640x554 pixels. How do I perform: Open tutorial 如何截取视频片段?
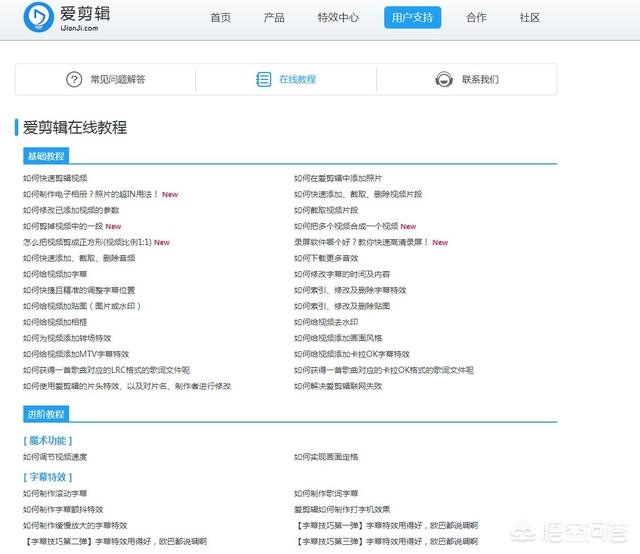326,210
